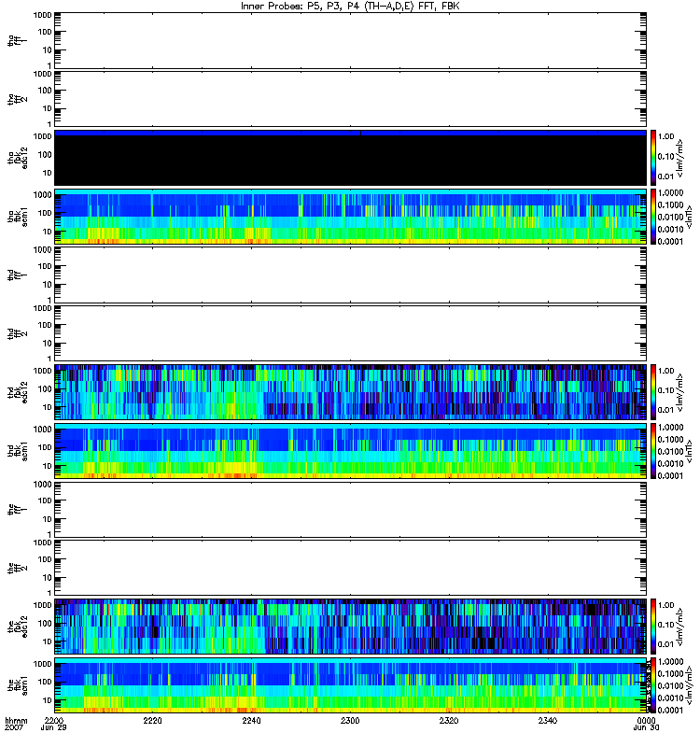Pick the color bar beside the fbk edc12 panel

tap(653, 626)
